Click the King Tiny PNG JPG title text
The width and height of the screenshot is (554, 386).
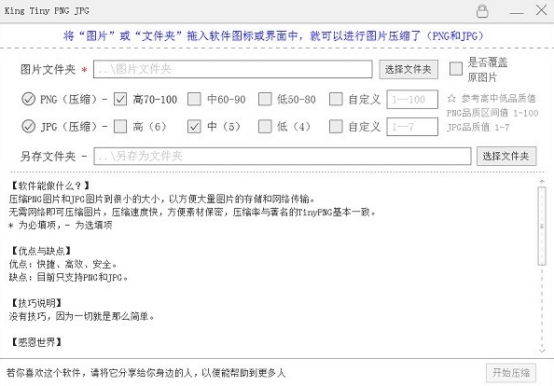tap(47, 11)
